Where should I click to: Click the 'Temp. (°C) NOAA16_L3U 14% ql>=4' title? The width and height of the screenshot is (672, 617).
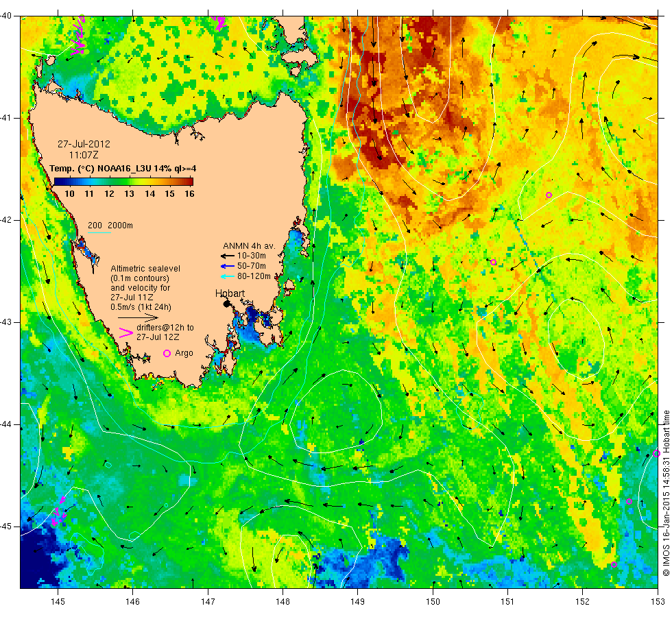tap(123, 169)
